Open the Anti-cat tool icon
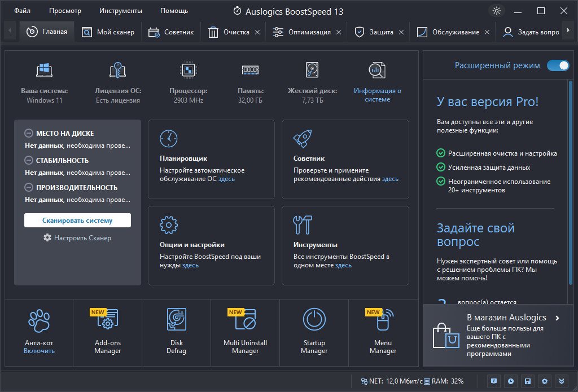This screenshot has height=392, width=578. (39, 320)
